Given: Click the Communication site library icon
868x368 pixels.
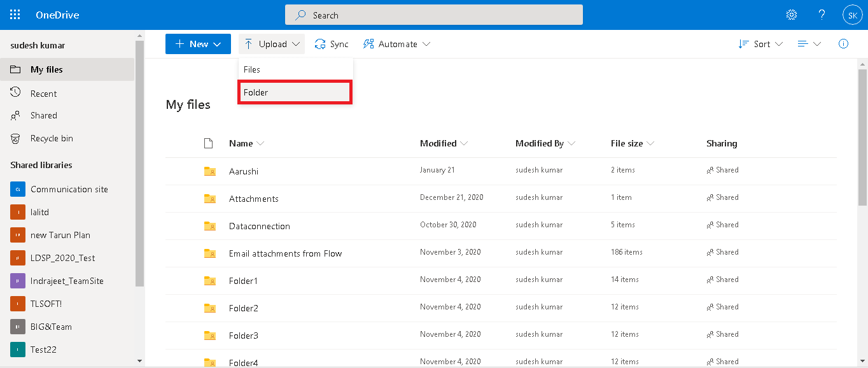Looking at the screenshot, I should tap(18, 189).
